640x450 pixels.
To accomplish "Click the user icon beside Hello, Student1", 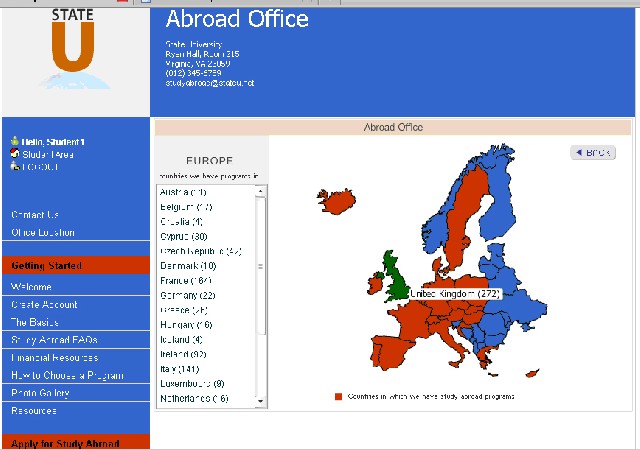I will tap(14, 143).
